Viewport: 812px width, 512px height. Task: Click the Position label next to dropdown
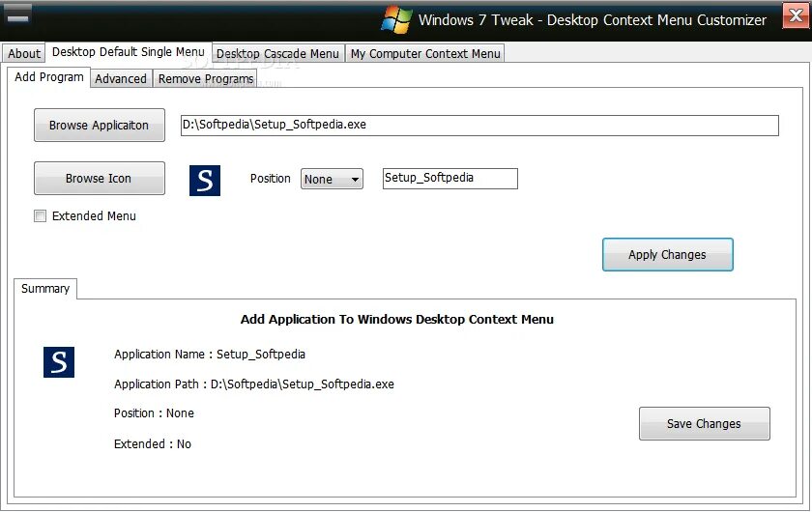[x=271, y=179]
